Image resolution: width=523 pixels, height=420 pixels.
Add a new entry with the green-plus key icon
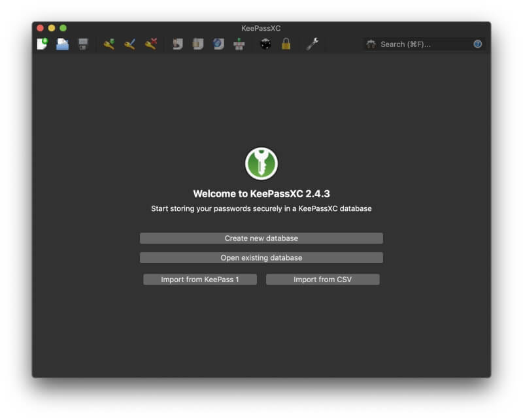point(109,44)
